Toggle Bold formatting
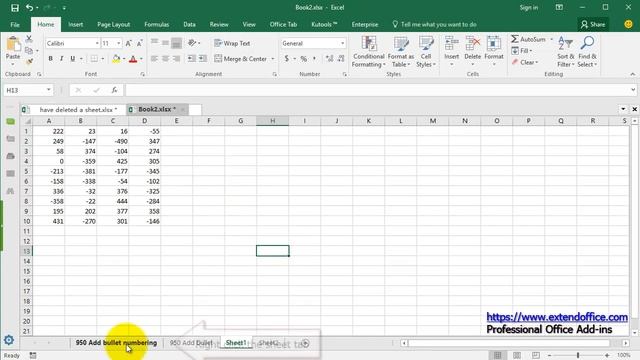Image resolution: width=640 pixels, height=360 pixels. (x=51, y=59)
